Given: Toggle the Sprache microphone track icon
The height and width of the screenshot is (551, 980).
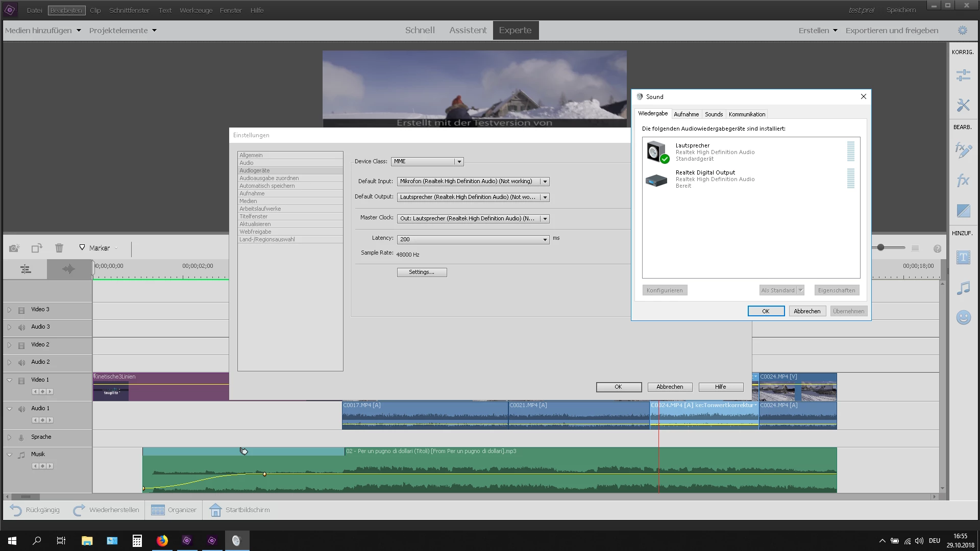Looking at the screenshot, I should coord(21,437).
